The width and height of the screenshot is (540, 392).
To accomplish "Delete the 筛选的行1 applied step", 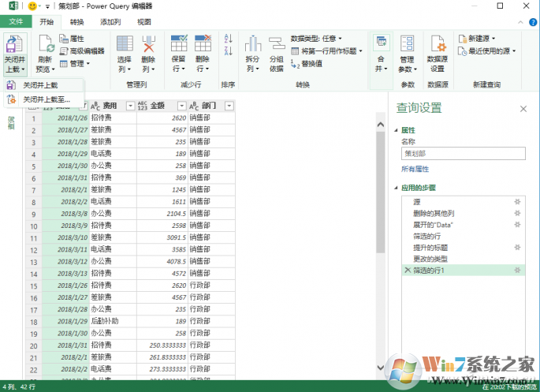I will pos(407,271).
